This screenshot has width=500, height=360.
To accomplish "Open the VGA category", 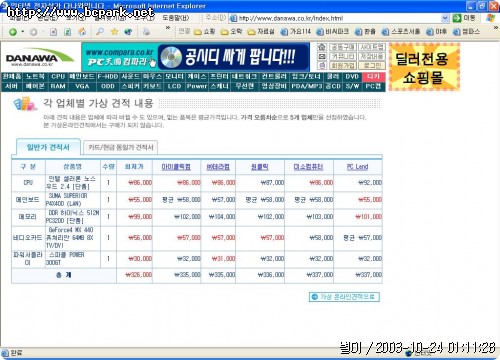I will (x=82, y=86).
